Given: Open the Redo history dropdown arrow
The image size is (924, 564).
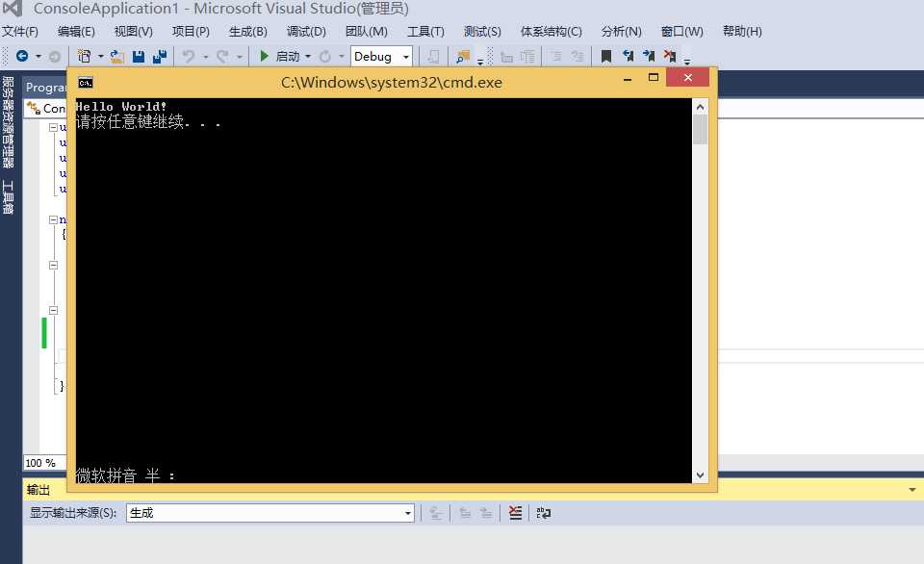Looking at the screenshot, I should (240, 57).
